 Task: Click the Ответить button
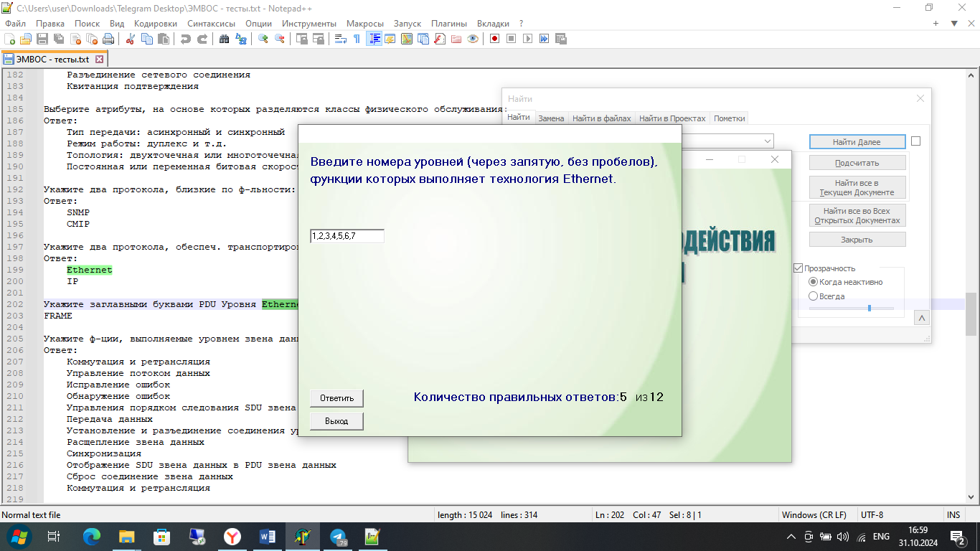pyautogui.click(x=336, y=397)
